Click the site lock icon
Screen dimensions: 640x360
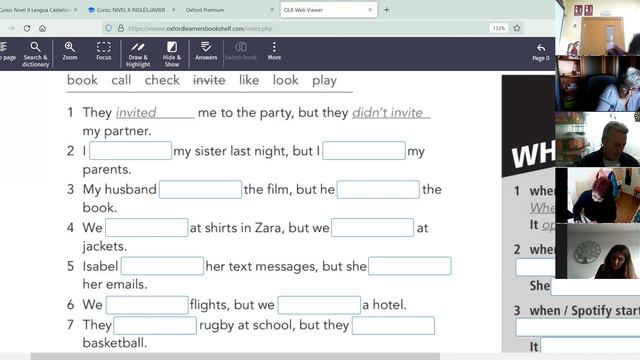click(121, 28)
